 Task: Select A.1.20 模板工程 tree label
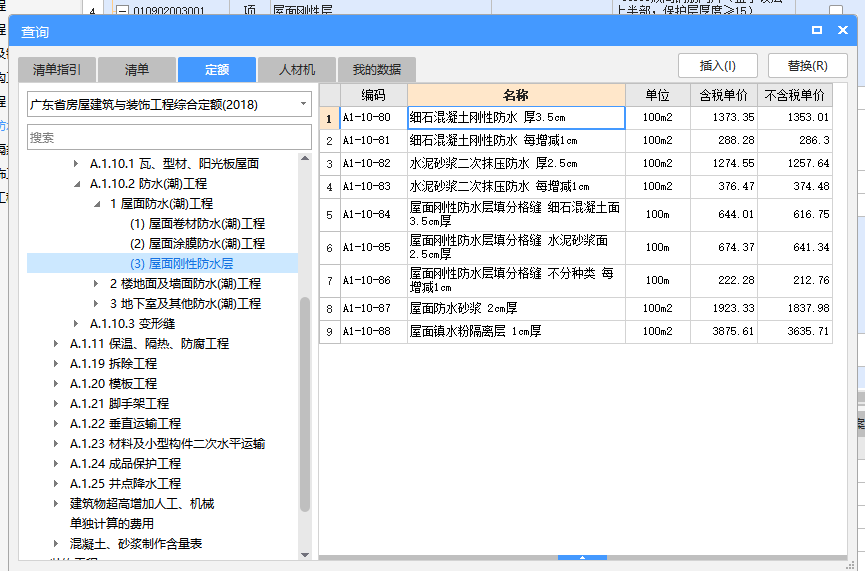[x=113, y=383]
